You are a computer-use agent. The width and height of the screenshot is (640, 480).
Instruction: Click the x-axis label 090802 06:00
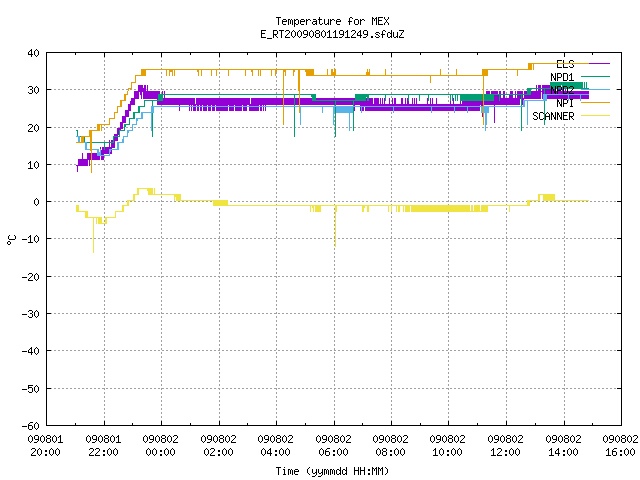click(x=333, y=446)
